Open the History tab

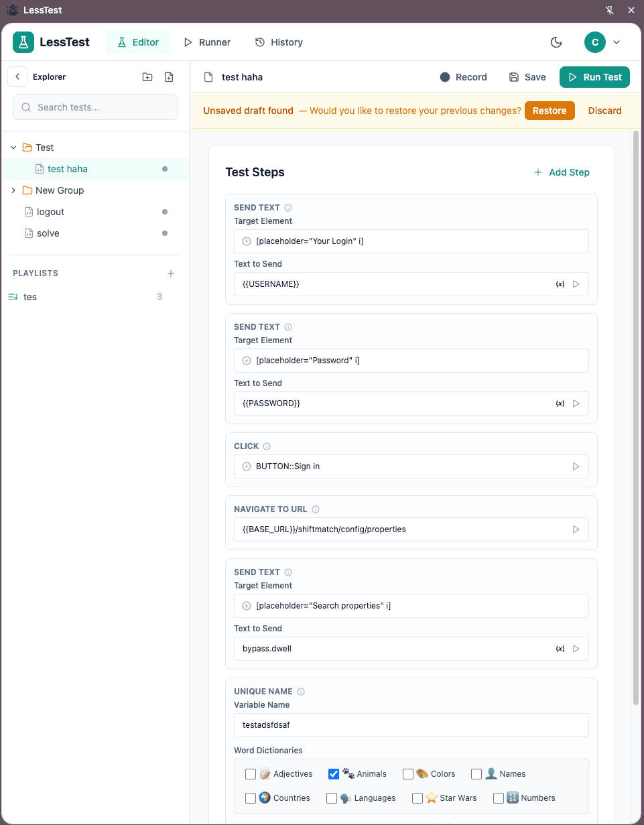[x=279, y=42]
